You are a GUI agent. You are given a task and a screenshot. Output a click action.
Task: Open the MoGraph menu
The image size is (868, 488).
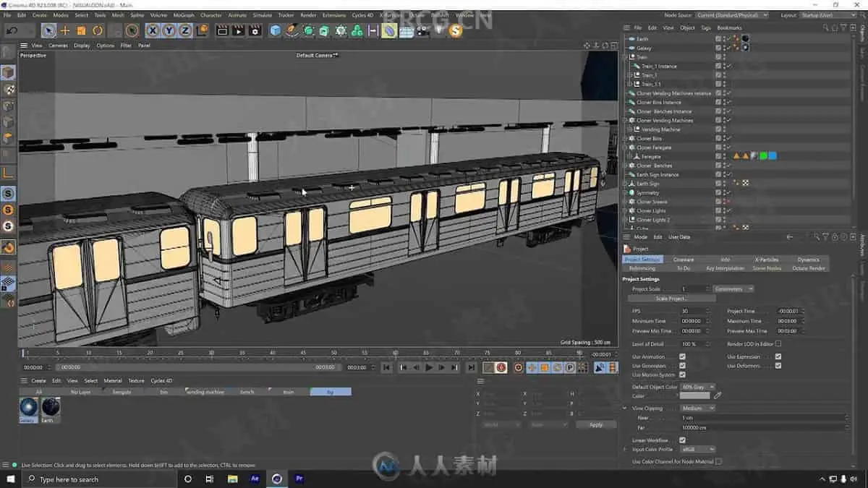(x=184, y=15)
